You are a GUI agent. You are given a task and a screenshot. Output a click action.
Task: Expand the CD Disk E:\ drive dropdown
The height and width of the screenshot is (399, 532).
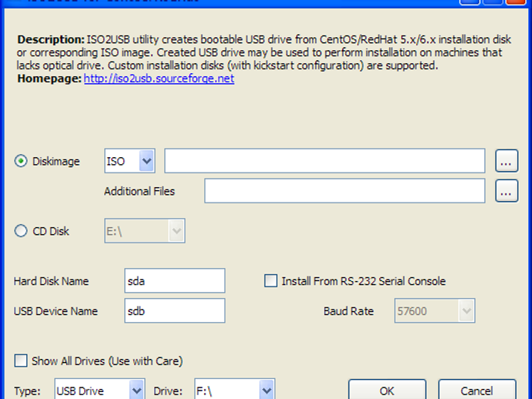click(x=145, y=231)
